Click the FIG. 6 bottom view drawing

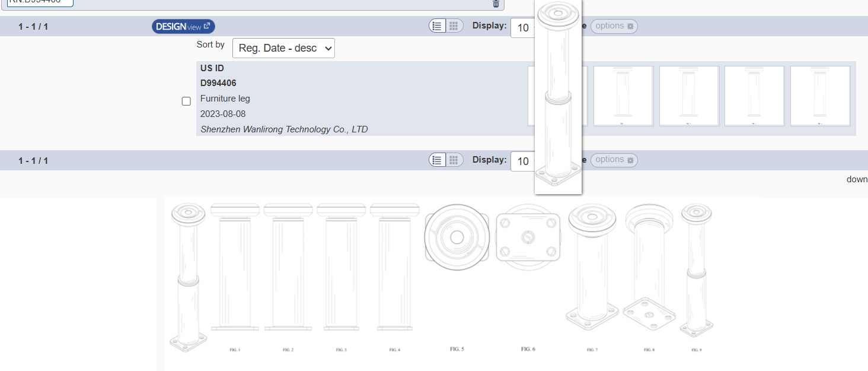[528, 237]
